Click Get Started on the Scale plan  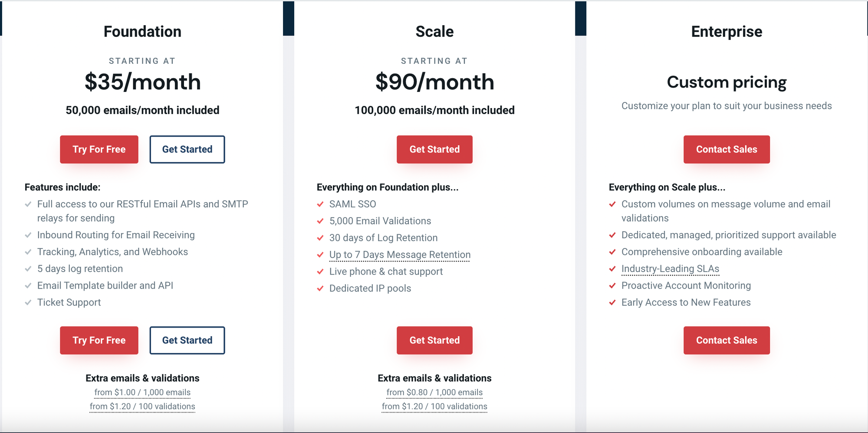pos(434,149)
